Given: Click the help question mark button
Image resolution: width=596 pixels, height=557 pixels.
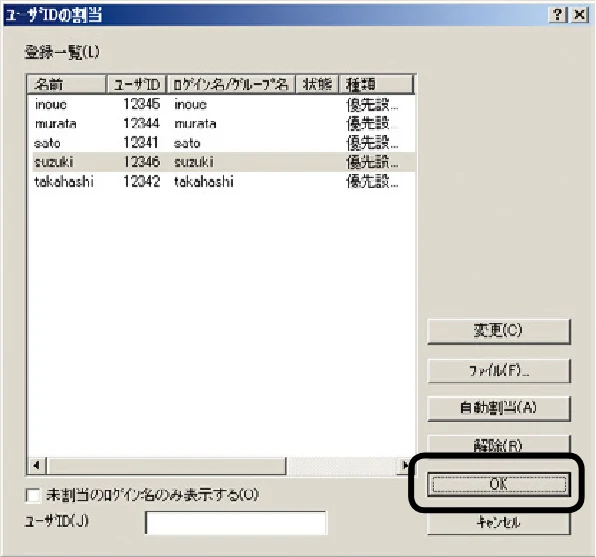Looking at the screenshot, I should click(557, 15).
